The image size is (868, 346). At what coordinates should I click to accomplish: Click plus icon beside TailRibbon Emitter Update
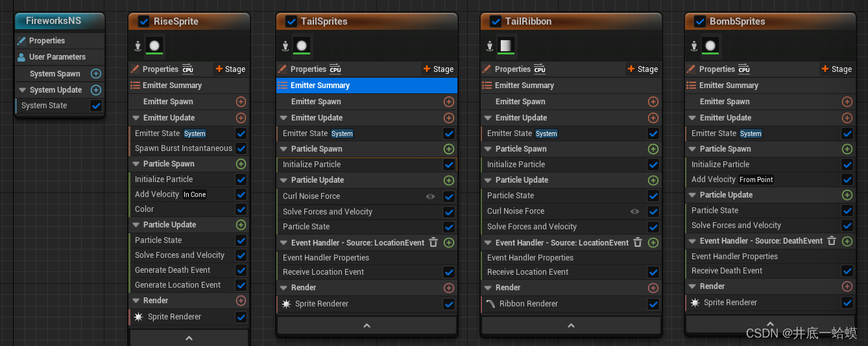(x=653, y=118)
